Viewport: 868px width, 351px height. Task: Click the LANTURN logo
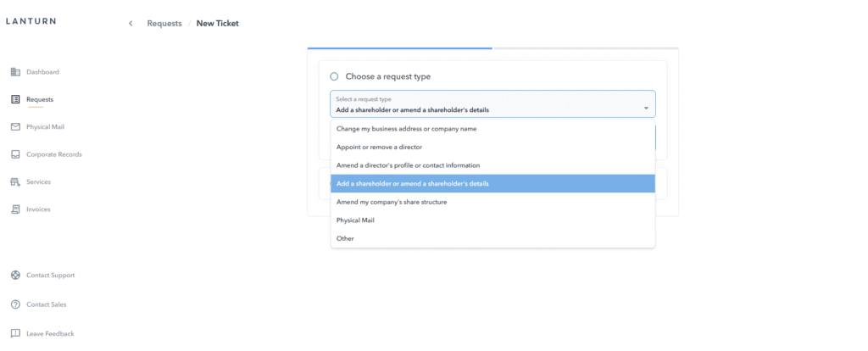pyautogui.click(x=31, y=21)
